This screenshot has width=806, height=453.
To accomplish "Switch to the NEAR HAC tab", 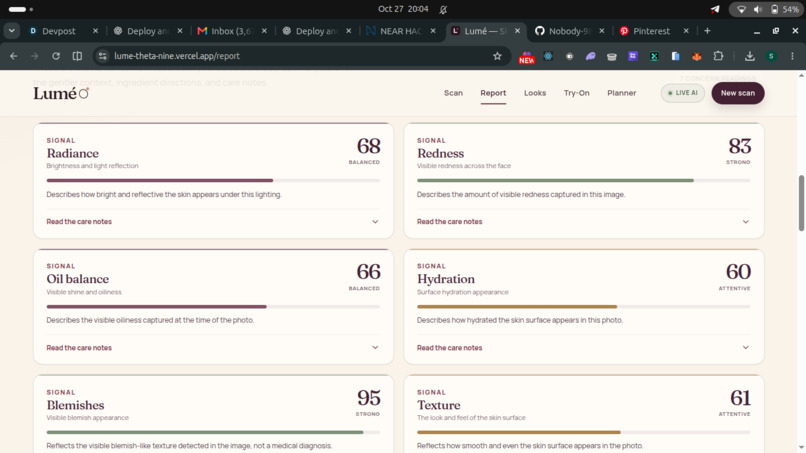I will tap(400, 31).
